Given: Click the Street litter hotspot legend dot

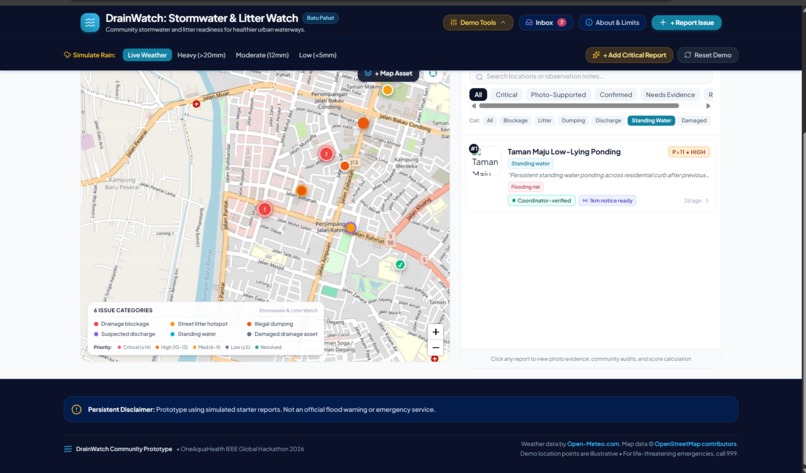Looking at the screenshot, I should (173, 324).
